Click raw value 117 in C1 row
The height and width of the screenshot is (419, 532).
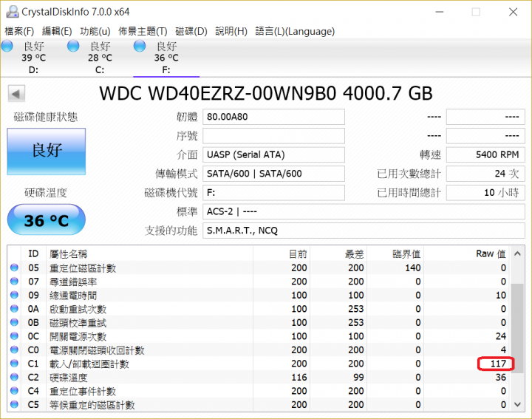point(498,364)
